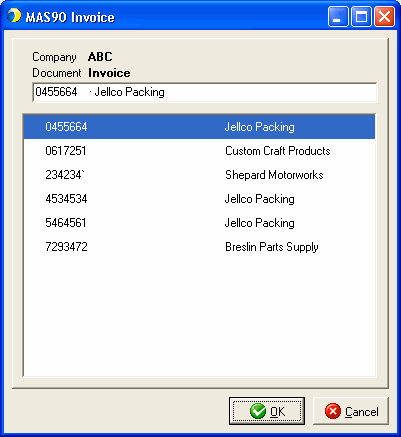The image size is (401, 437).
Task: Click Custom Craft Products customer name
Action: [278, 151]
